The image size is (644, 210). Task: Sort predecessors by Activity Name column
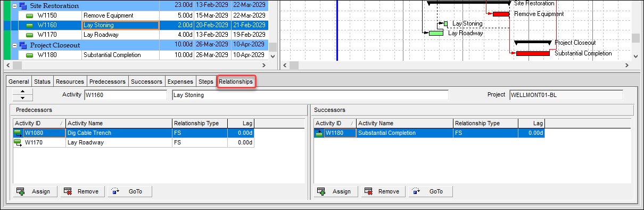119,123
